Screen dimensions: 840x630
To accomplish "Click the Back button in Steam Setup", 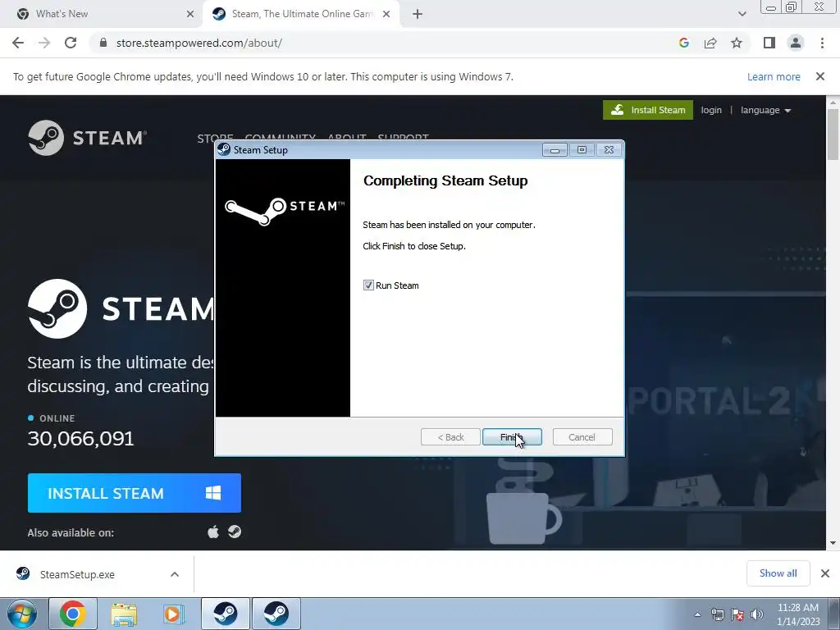I will (450, 437).
